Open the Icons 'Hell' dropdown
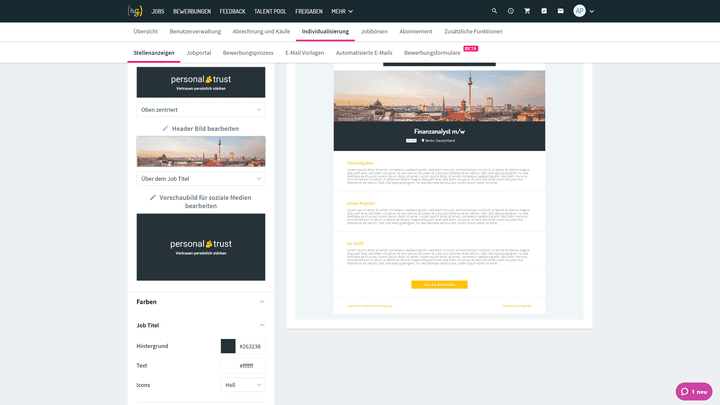Viewport: 720px width, 405px height. point(243,384)
